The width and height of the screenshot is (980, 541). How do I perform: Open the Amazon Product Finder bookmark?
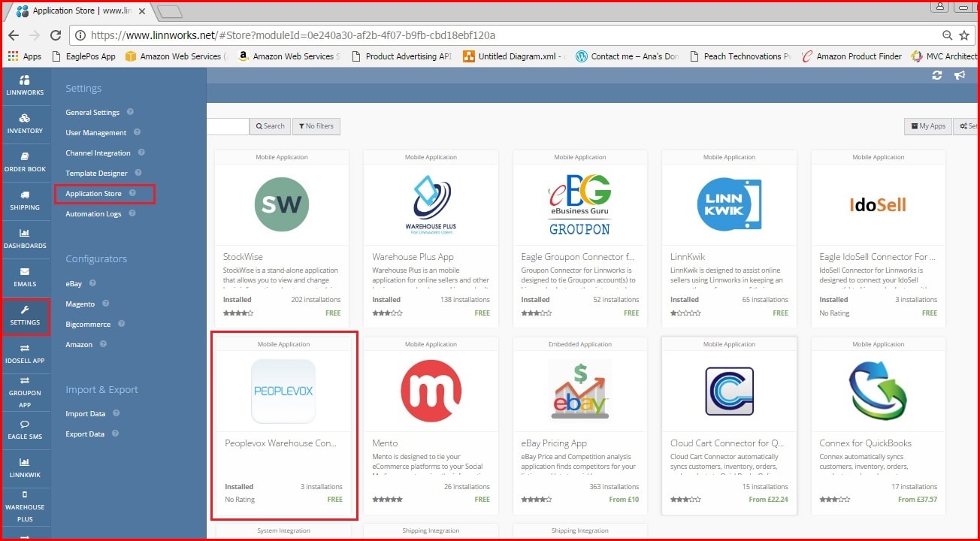coord(851,56)
